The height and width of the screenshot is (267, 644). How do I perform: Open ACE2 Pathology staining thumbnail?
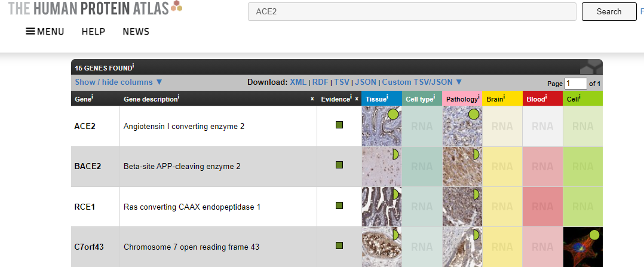pos(462,126)
